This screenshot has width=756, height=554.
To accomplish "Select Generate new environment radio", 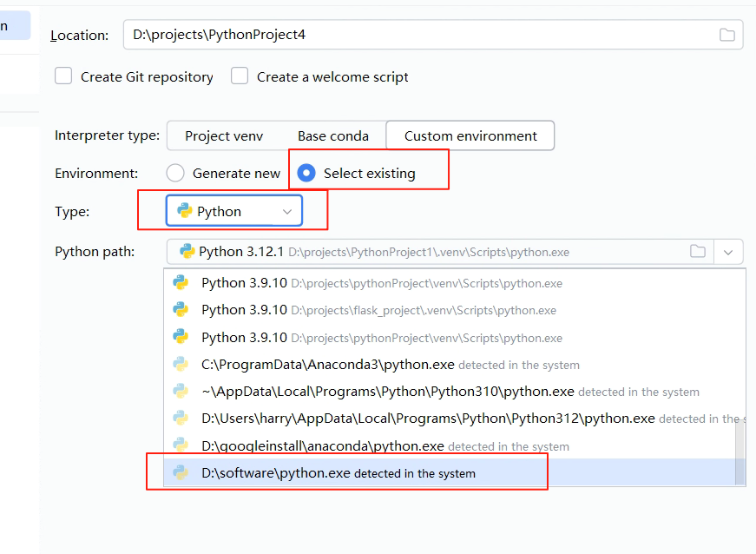I will pyautogui.click(x=175, y=173).
